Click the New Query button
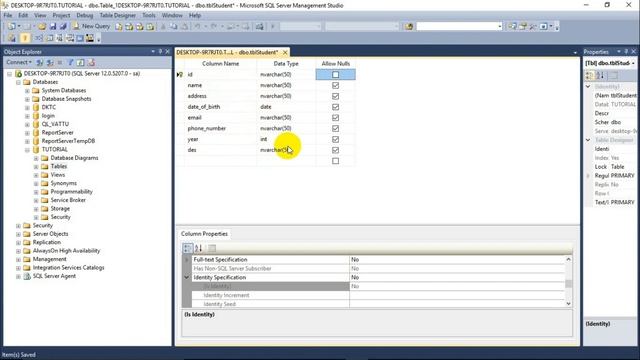Screen dimensions: 640x360 coord(91,27)
